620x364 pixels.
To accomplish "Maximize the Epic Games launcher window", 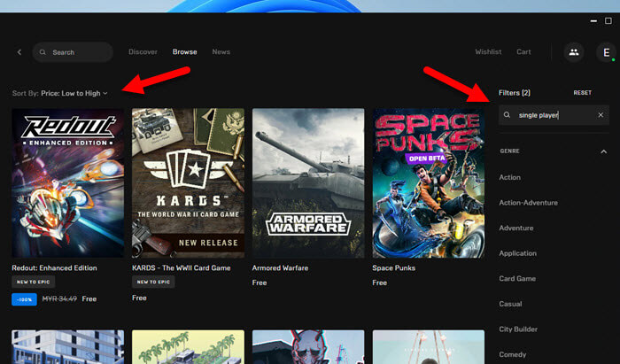I will 608,20.
